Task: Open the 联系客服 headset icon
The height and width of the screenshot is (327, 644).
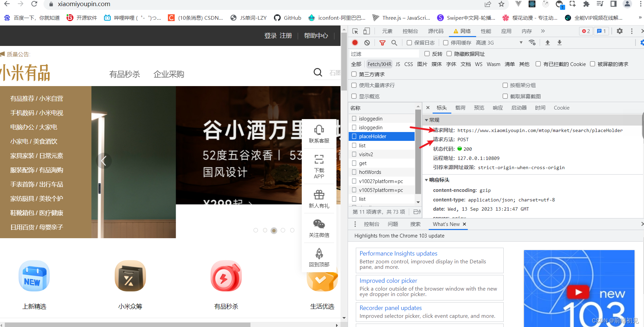Action: (x=319, y=130)
